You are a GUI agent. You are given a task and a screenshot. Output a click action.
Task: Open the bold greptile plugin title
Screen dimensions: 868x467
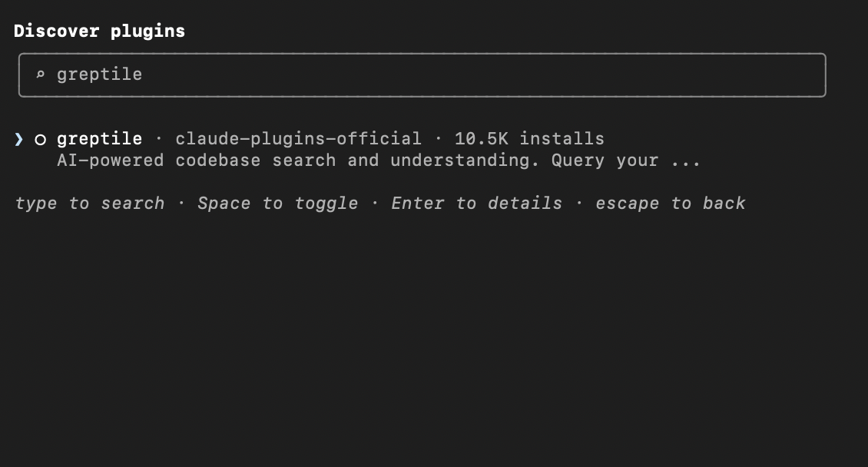coord(99,138)
